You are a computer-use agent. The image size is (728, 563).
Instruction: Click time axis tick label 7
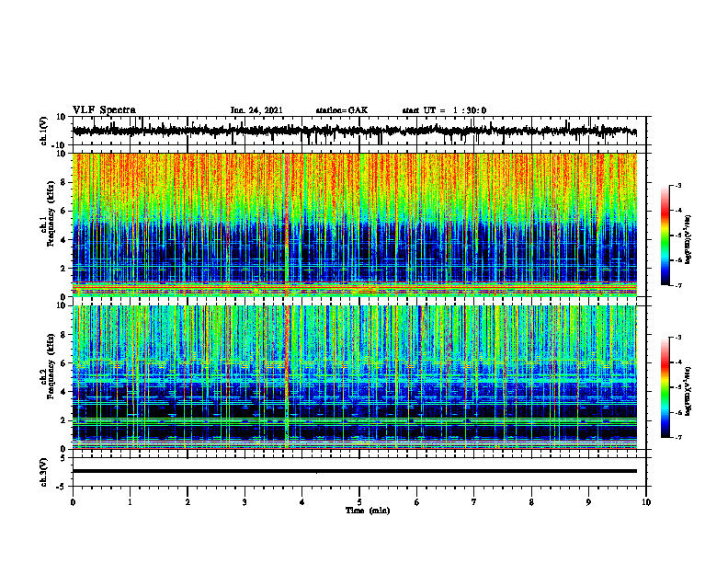pyautogui.click(x=474, y=502)
